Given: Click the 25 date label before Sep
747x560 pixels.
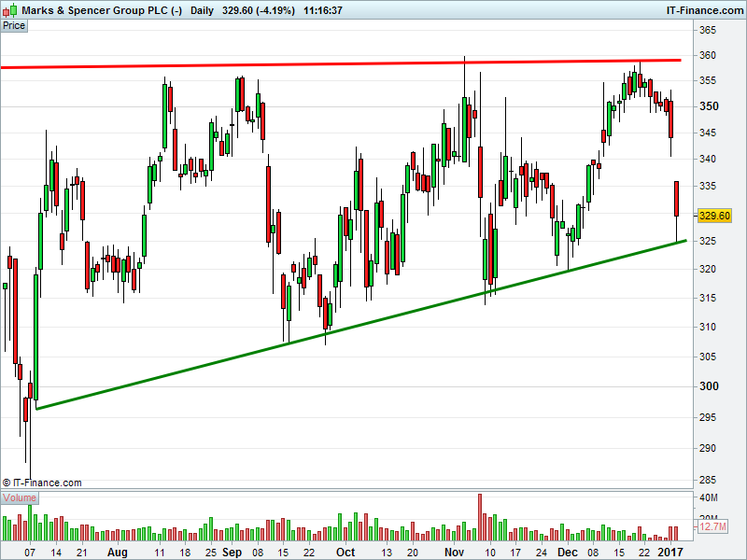Looking at the screenshot, I should pos(211,553).
